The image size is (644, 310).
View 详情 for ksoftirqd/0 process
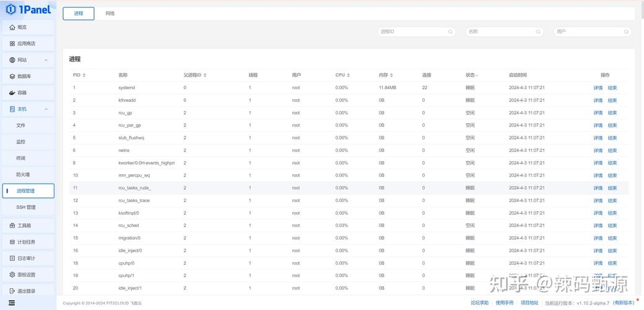pyautogui.click(x=598, y=213)
